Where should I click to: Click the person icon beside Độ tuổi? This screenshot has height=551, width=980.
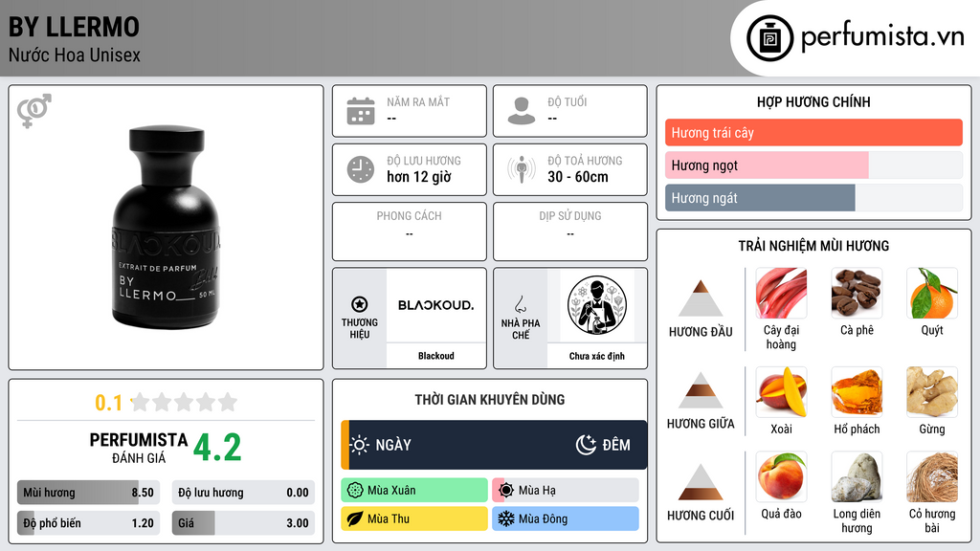[522, 111]
